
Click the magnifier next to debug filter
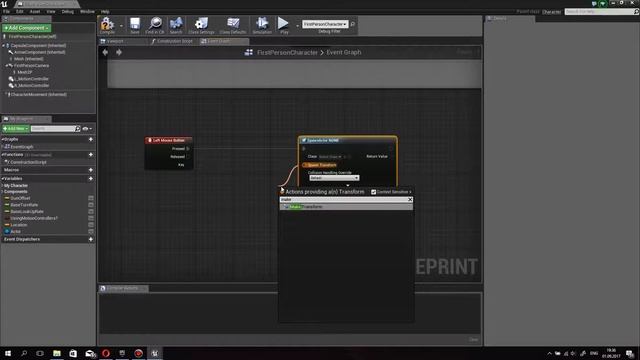click(x=353, y=24)
